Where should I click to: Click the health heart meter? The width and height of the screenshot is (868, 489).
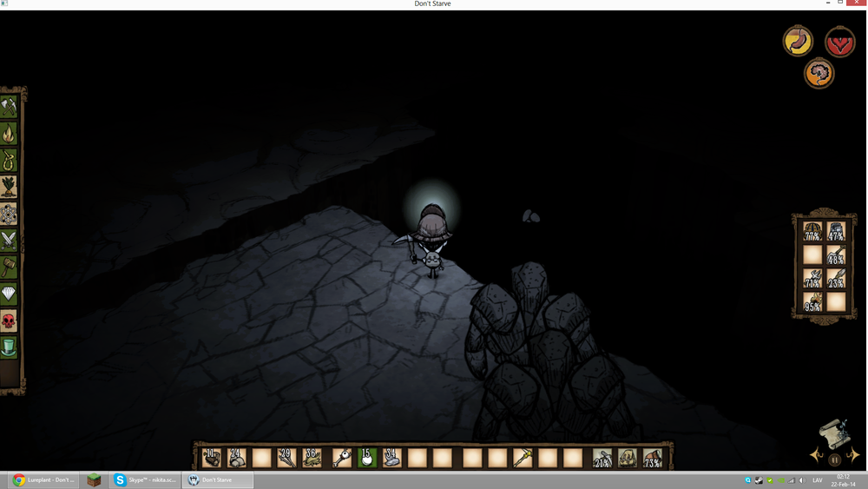(839, 42)
